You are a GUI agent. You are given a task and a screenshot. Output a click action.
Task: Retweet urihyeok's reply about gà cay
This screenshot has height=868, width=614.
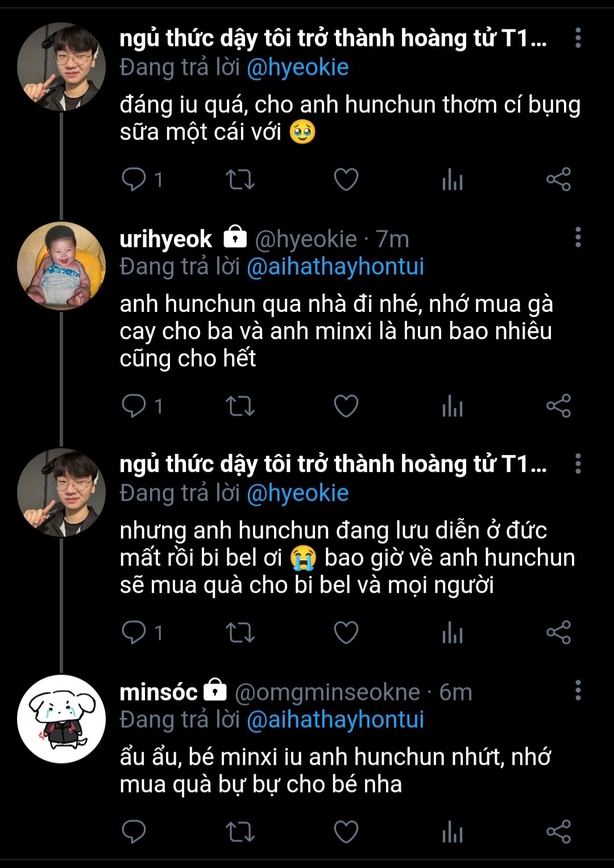point(240,406)
